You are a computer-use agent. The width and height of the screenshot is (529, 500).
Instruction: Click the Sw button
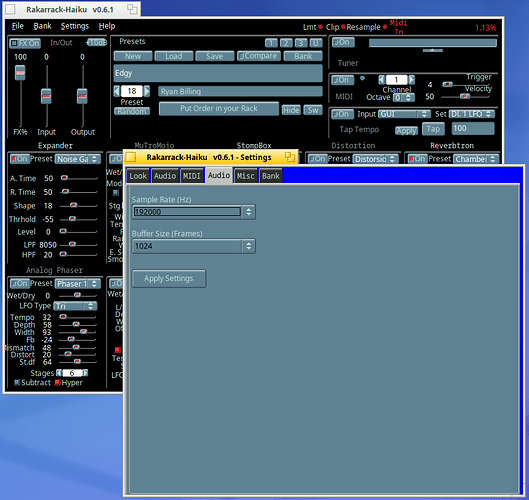313,110
